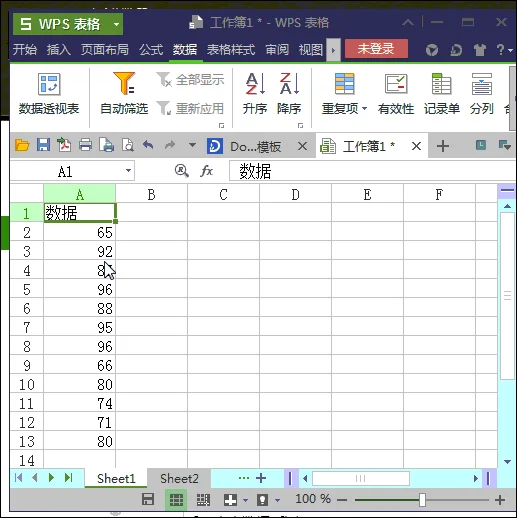Click the zoom magnifier beside the formula bar
Image resolution: width=517 pixels, height=518 pixels.
tap(182, 171)
